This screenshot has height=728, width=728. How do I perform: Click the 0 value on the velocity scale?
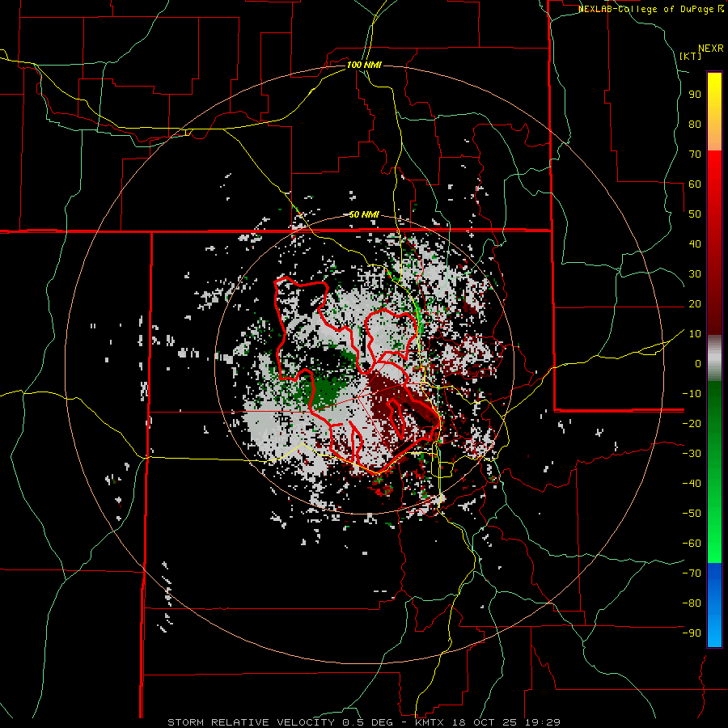point(698,363)
